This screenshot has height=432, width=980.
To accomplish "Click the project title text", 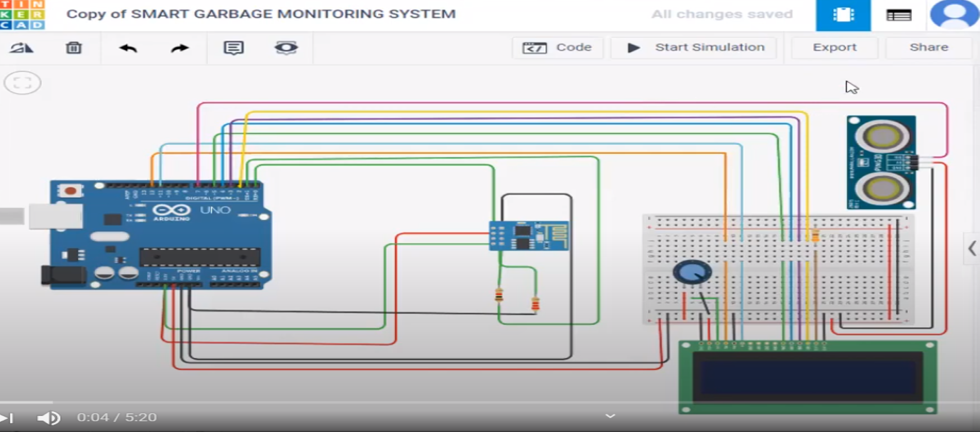I will [261, 14].
